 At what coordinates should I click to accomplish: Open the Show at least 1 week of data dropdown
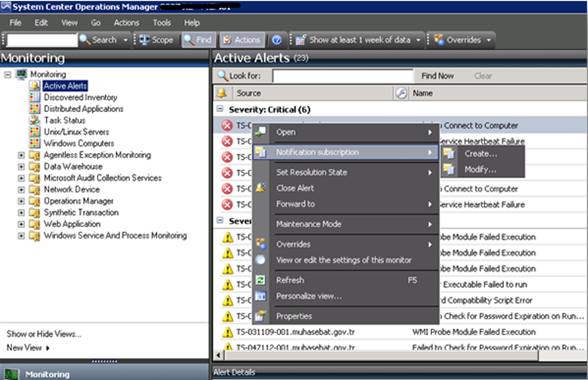coord(418,40)
